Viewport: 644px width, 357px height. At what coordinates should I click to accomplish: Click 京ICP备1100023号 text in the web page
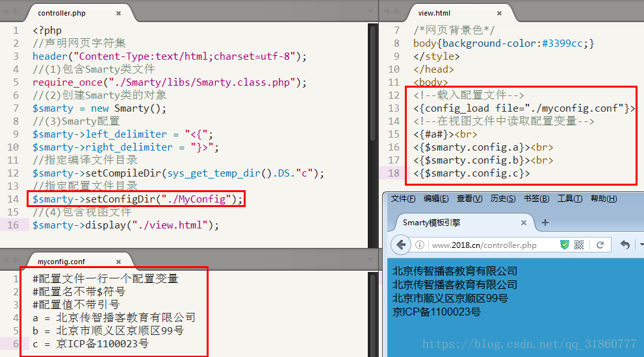coord(436,312)
